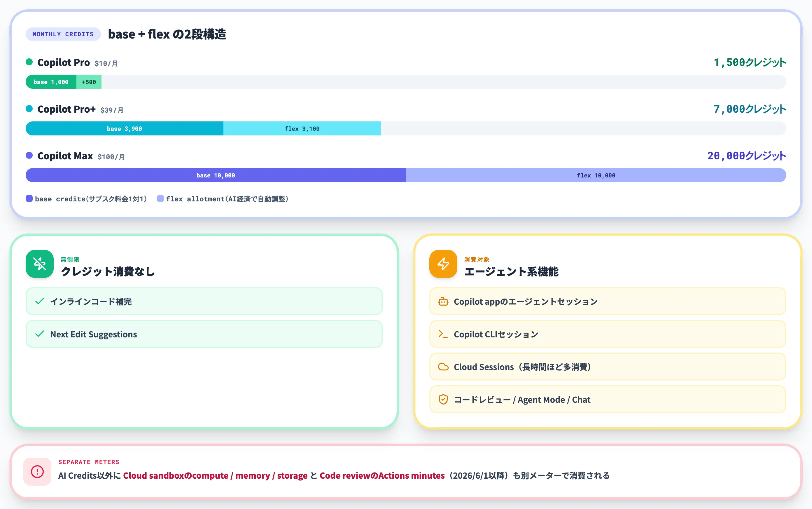Viewport: 812px width, 509px height.
Task: Click the 1,500クレジット total
Action: click(750, 62)
